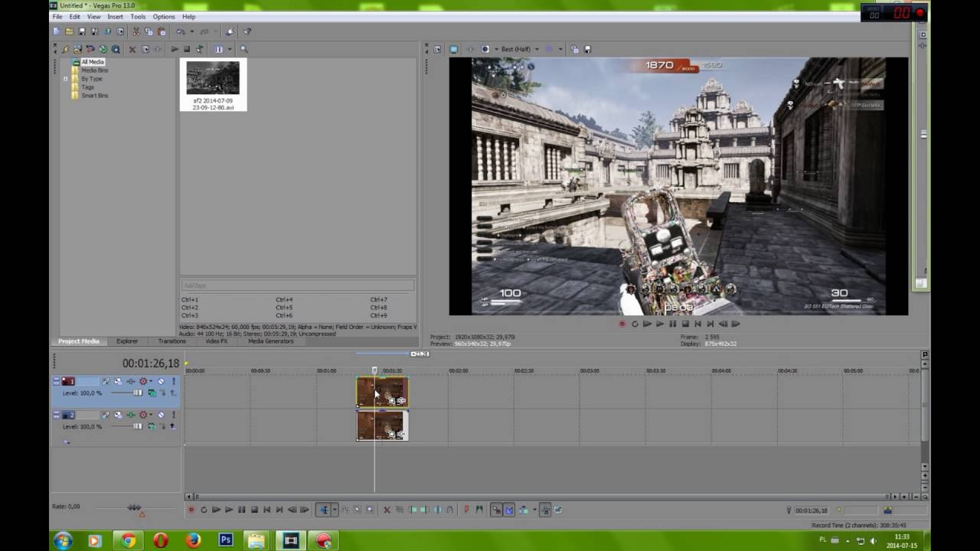Open the Edit menu
The image size is (980, 551).
(75, 16)
